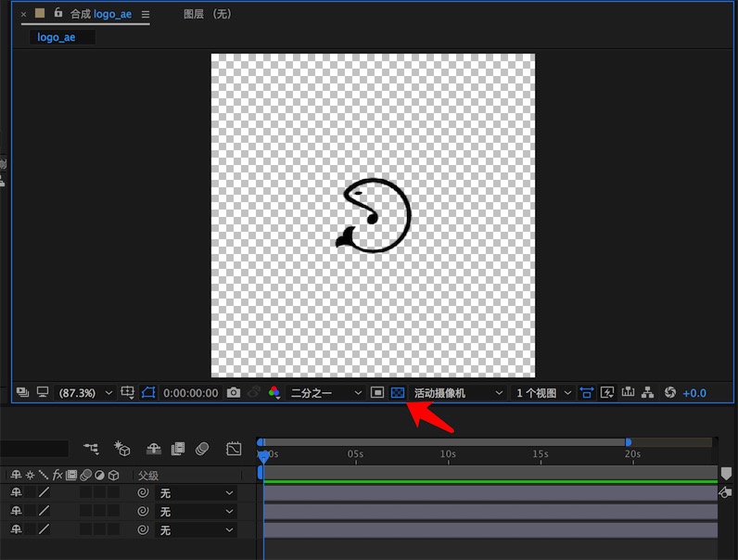The image size is (738, 560).
Task: Click the reset exposure icon
Action: [x=670, y=393]
